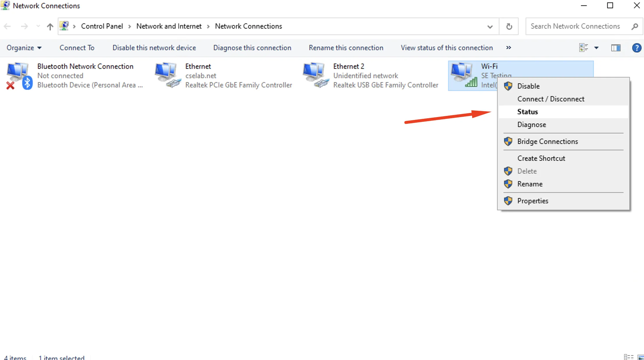
Task: Choose Rename from the context menu
Action: click(563, 184)
